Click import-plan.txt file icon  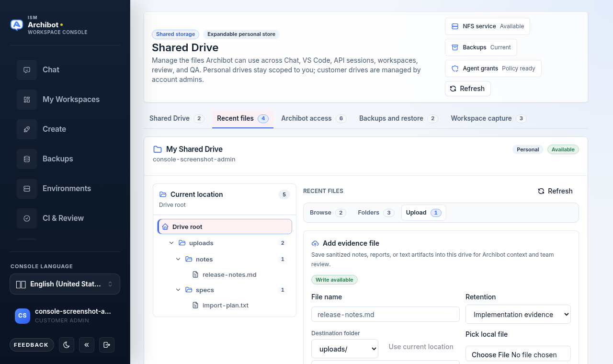pos(195,305)
